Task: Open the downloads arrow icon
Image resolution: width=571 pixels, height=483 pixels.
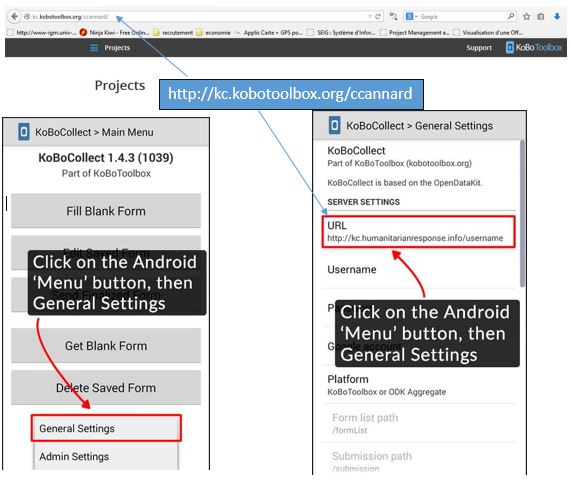Action: tap(557, 16)
